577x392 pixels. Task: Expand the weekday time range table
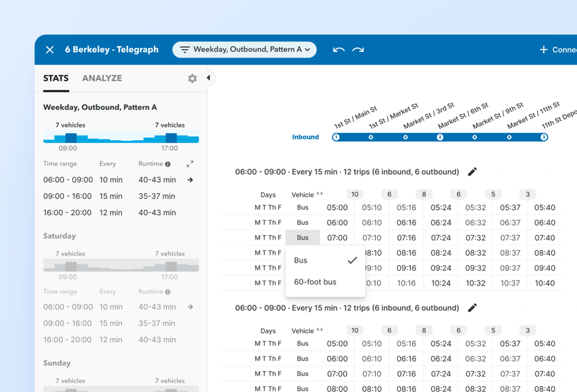pos(190,164)
